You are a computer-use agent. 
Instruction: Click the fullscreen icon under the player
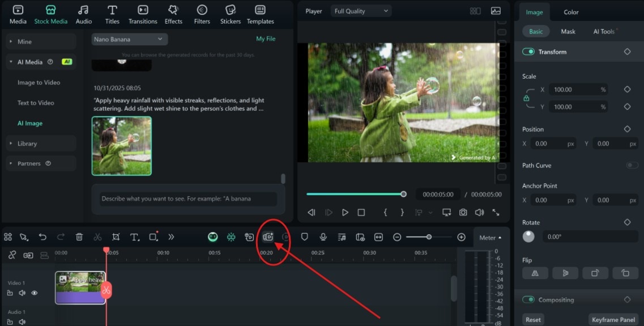coord(497,212)
